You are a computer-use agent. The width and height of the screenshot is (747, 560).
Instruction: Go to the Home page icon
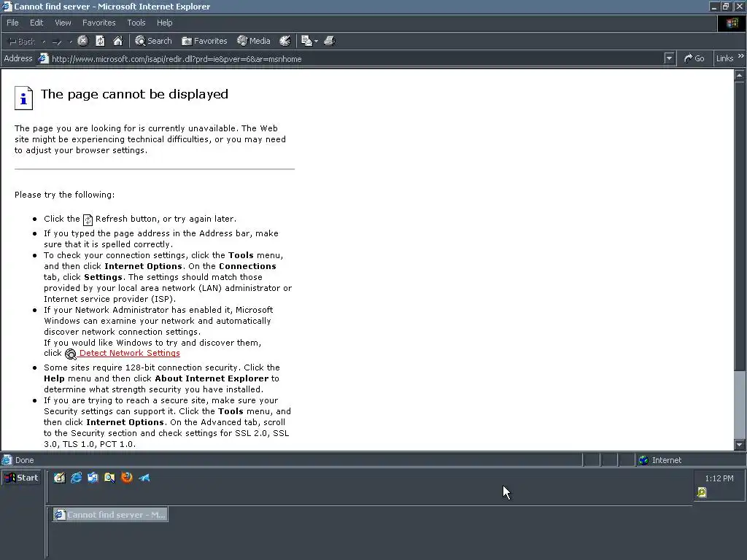117,41
